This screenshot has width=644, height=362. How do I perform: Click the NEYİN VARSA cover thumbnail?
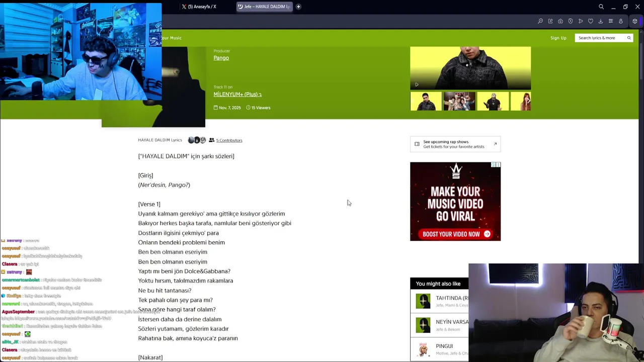click(423, 325)
